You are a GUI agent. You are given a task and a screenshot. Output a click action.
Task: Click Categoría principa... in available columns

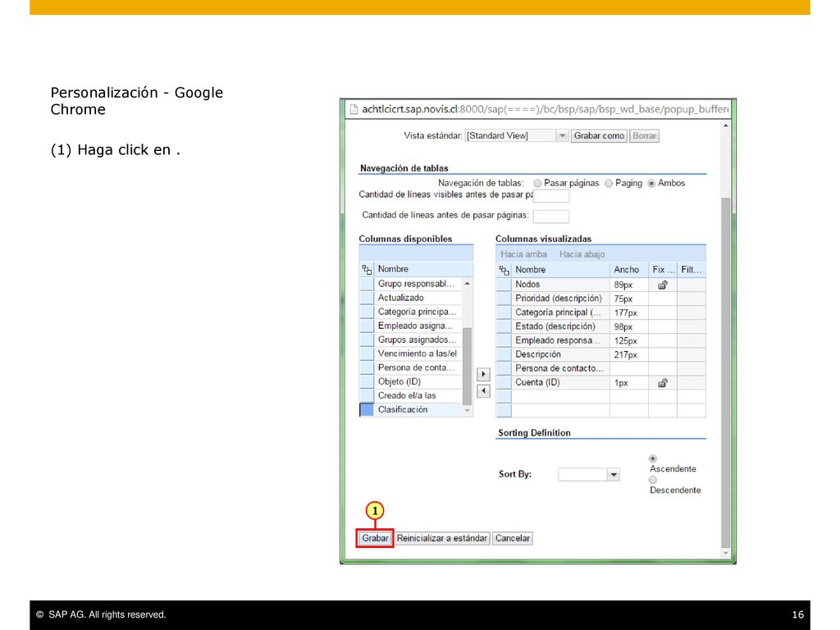pos(418,312)
